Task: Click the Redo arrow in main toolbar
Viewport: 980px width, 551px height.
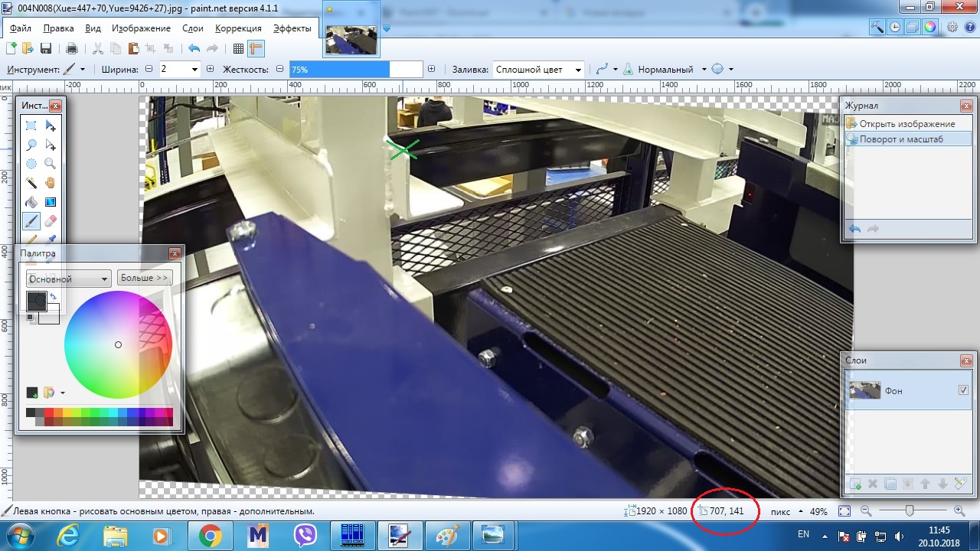Action: (212, 48)
